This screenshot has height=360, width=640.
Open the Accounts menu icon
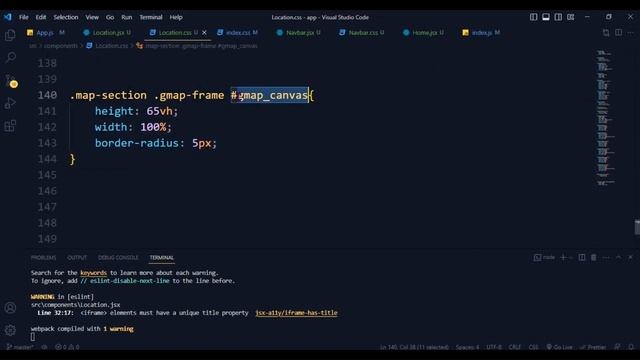10,307
